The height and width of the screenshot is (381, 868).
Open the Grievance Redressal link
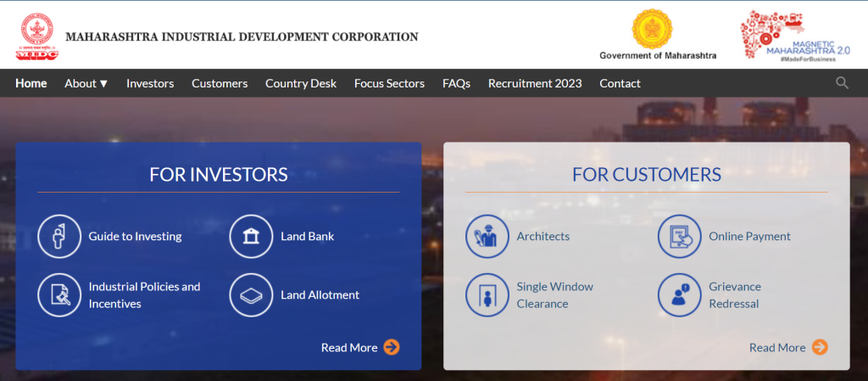pyautogui.click(x=735, y=295)
